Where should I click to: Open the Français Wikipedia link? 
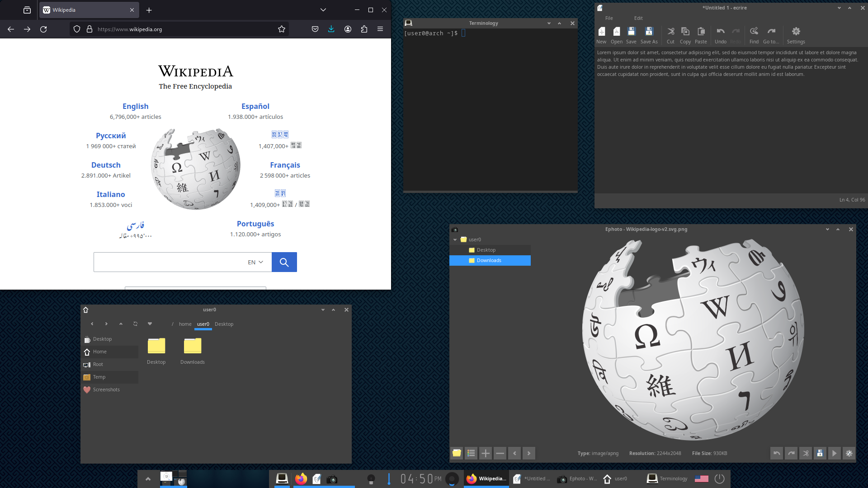click(285, 165)
